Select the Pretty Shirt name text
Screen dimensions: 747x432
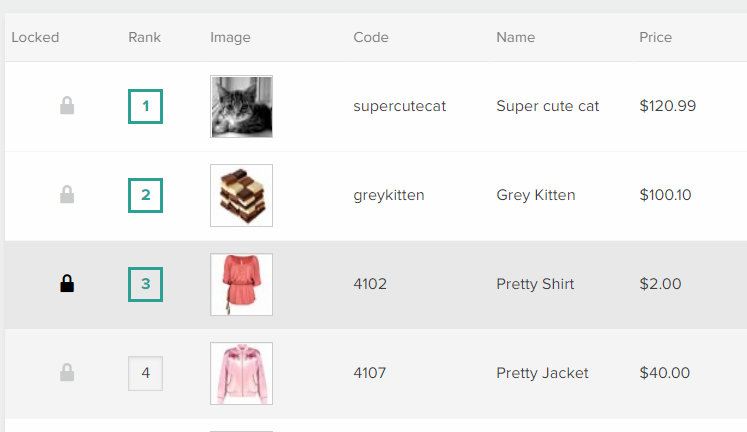click(x=535, y=284)
